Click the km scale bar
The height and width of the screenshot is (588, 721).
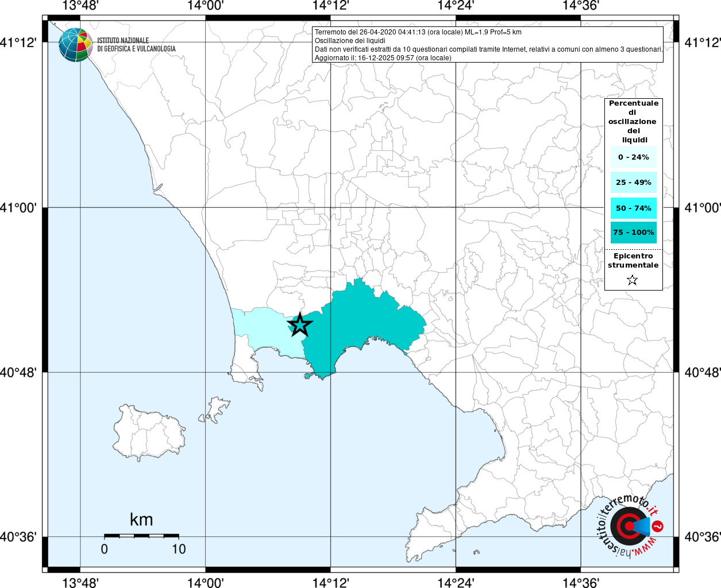tap(141, 536)
